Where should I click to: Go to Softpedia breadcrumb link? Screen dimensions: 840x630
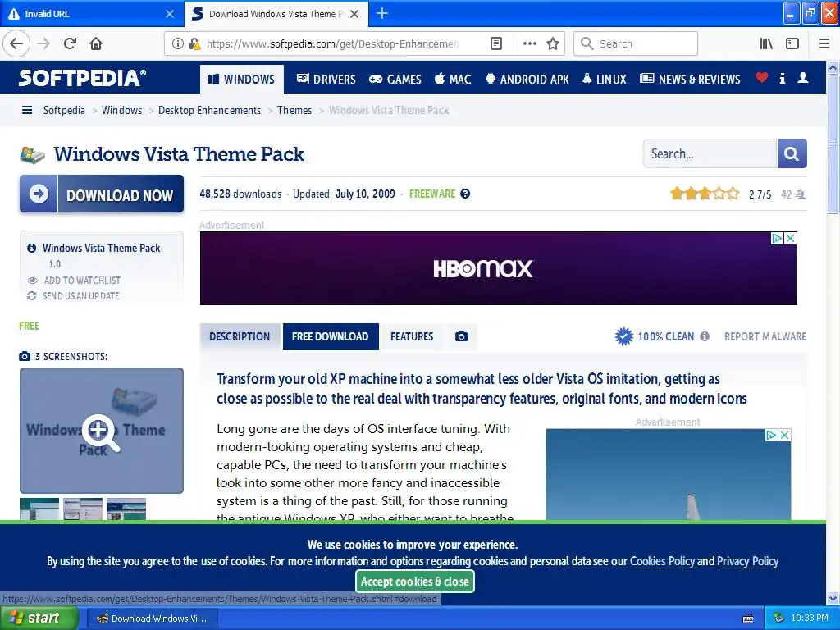(64, 111)
